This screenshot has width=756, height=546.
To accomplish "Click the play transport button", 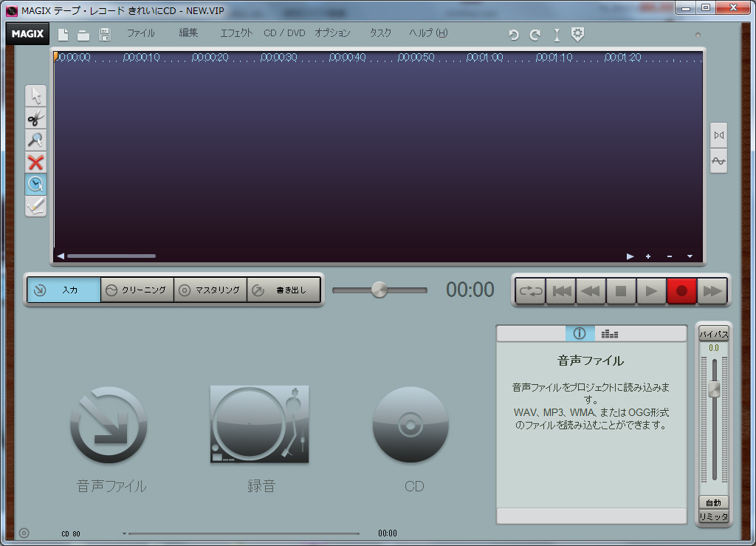I will coord(651,291).
